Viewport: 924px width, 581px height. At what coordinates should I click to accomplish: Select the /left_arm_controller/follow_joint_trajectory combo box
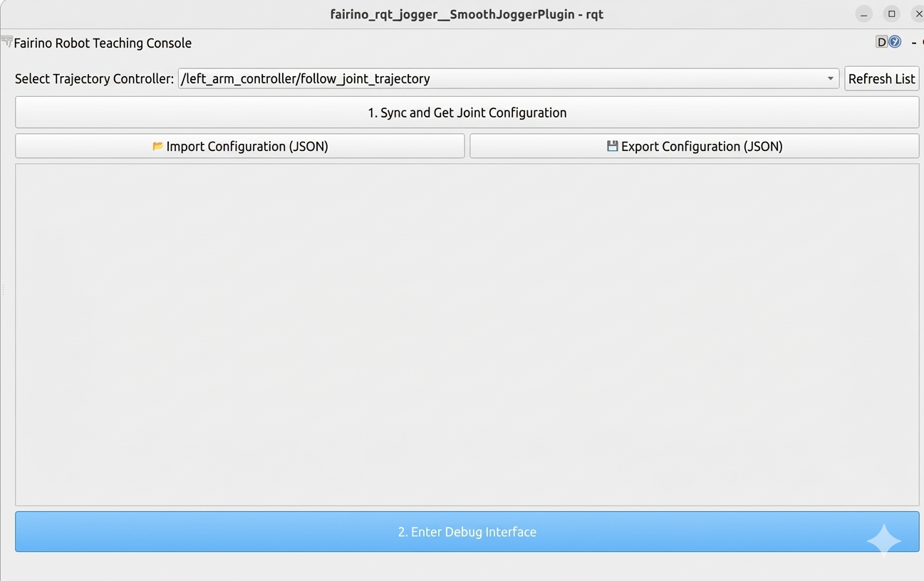509,78
